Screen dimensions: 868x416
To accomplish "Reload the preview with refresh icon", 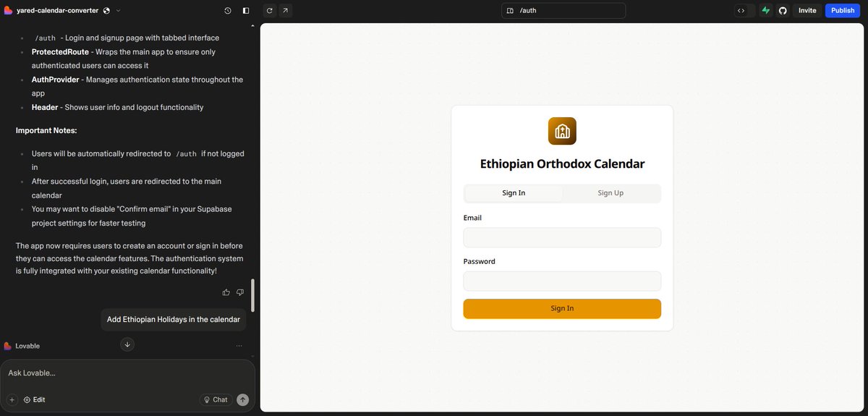I will point(270,11).
